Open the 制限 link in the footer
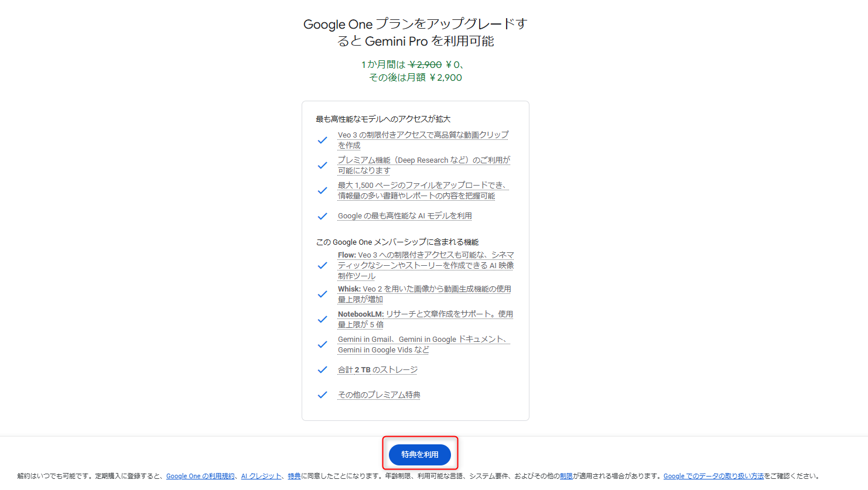The height and width of the screenshot is (490, 868). click(566, 476)
